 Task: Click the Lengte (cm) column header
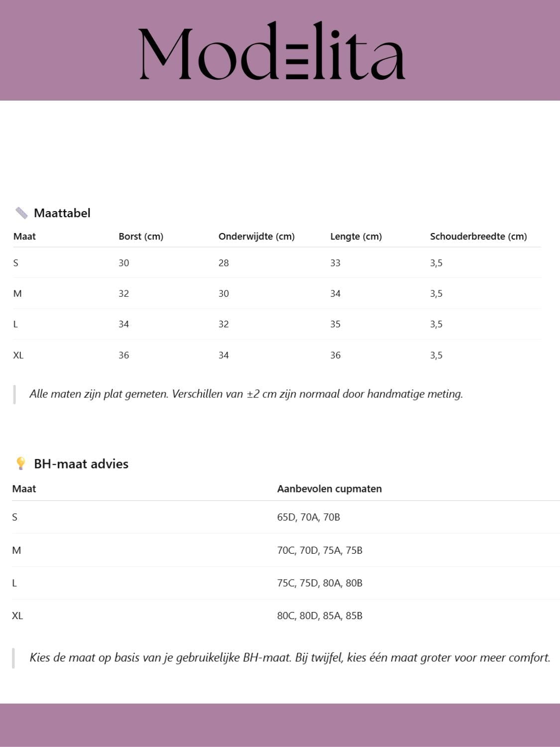tap(356, 237)
